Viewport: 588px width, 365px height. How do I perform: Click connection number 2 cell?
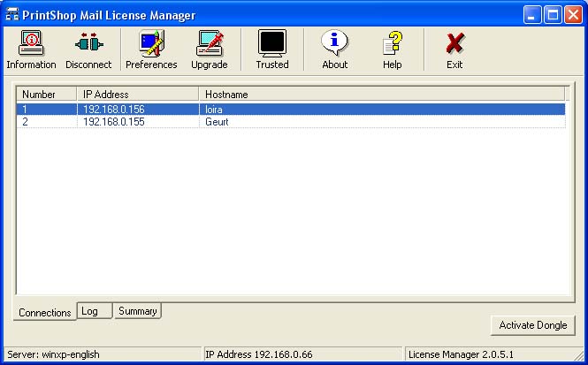tap(47, 122)
